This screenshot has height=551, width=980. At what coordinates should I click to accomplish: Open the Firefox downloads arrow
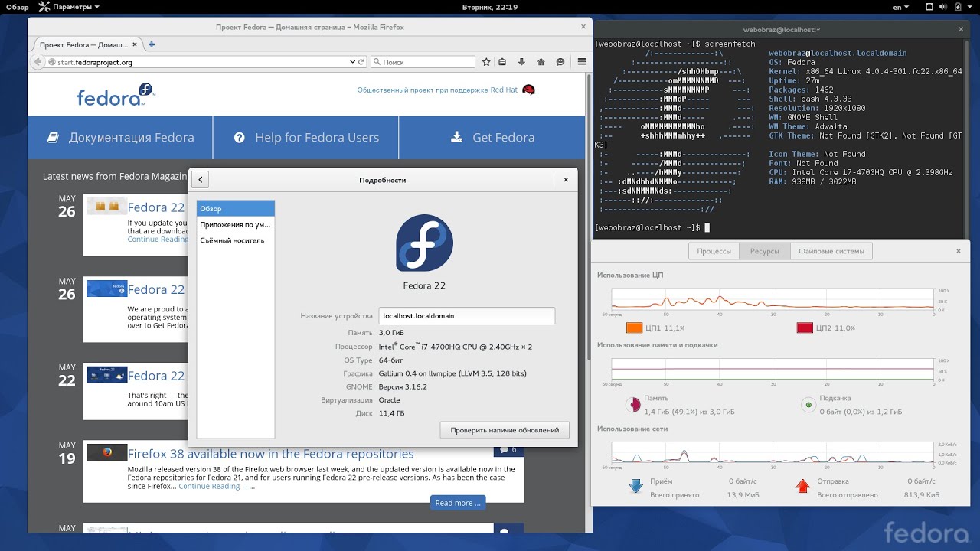pyautogui.click(x=522, y=62)
